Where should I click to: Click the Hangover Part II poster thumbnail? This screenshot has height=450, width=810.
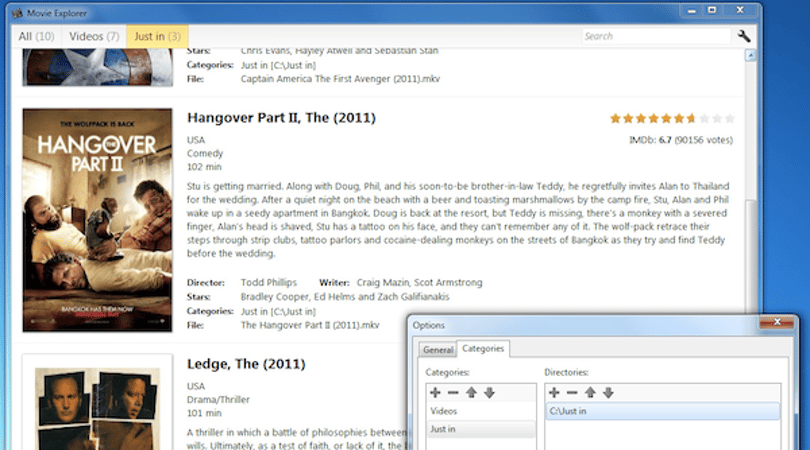97,220
